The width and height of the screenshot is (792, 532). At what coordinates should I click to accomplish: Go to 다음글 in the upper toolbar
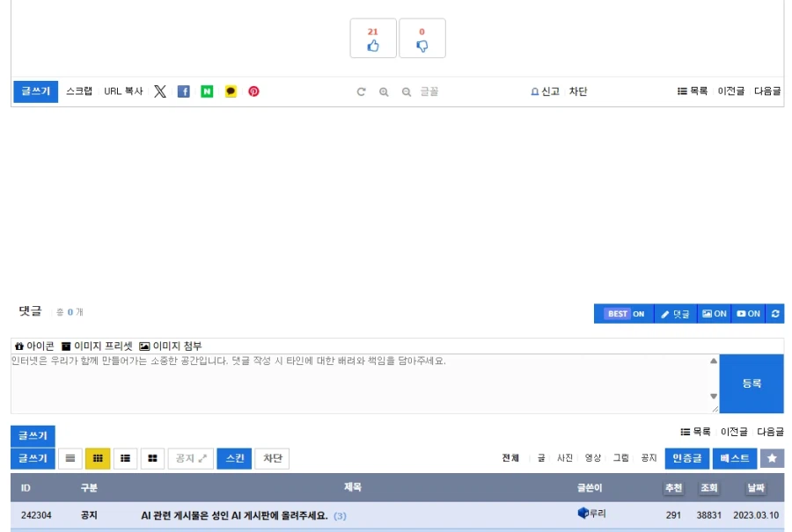767,91
